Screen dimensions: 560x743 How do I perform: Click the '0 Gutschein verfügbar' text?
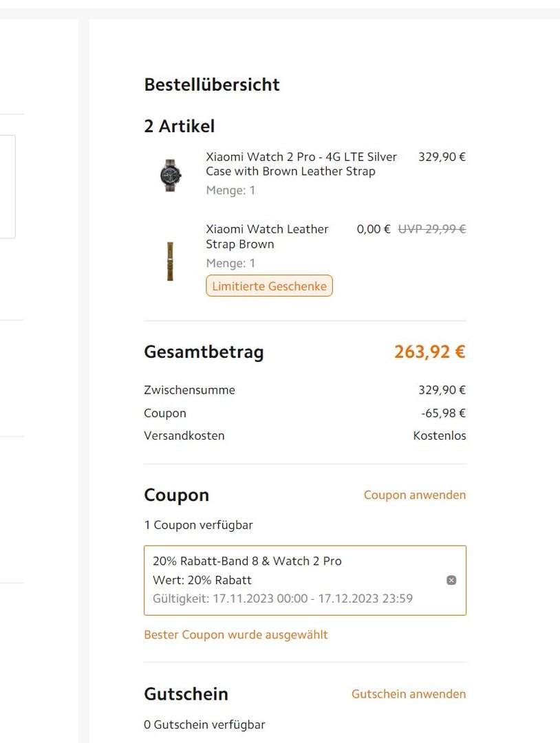pos(204,724)
